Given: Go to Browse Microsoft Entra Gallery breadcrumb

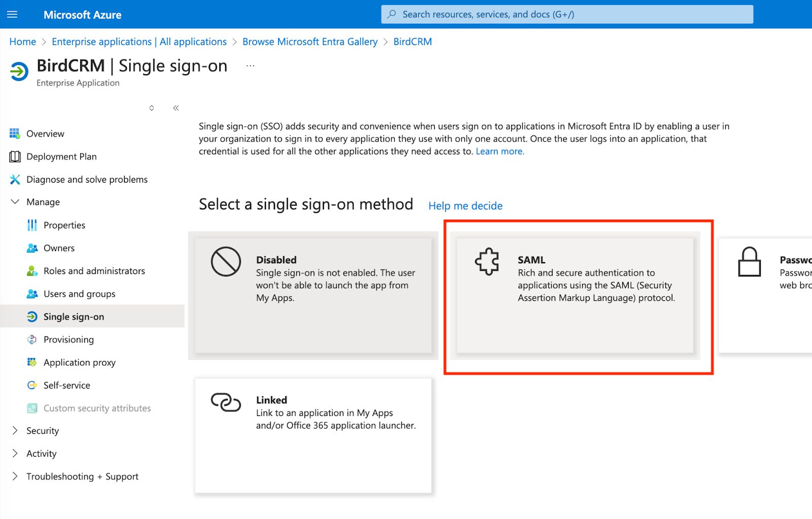Looking at the screenshot, I should 310,42.
